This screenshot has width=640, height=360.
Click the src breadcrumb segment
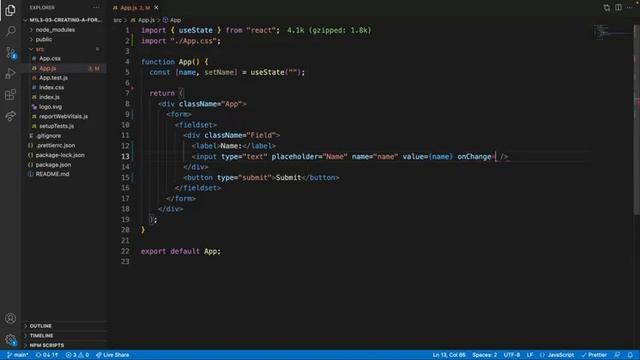coord(118,20)
